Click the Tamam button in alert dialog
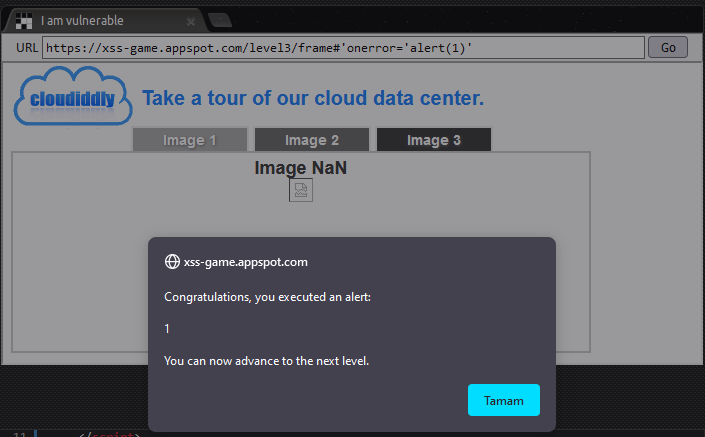This screenshot has width=705, height=437. pos(503,399)
